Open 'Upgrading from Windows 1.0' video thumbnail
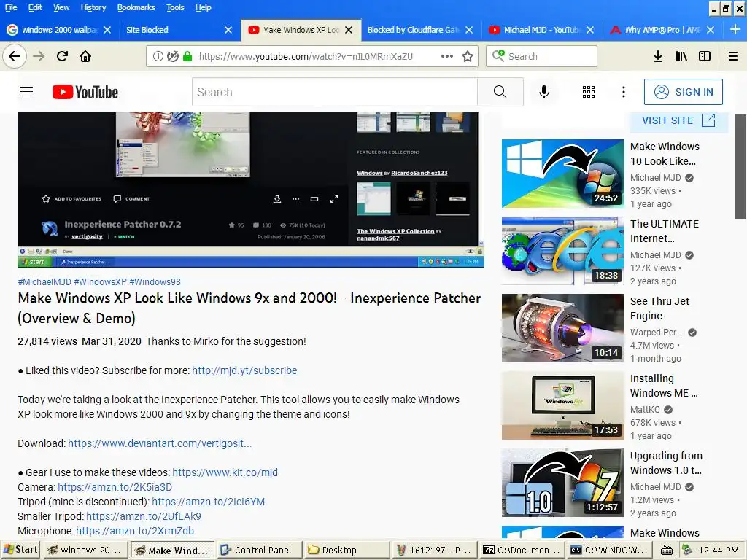The width and height of the screenshot is (747, 560). 562,483
